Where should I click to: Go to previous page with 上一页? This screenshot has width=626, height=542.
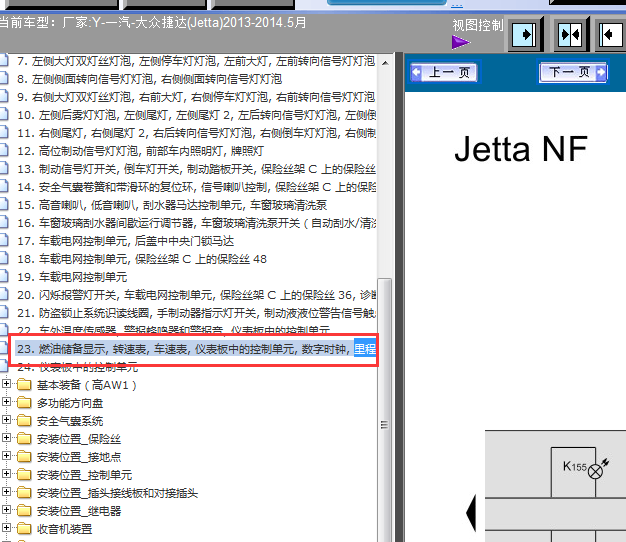444,72
